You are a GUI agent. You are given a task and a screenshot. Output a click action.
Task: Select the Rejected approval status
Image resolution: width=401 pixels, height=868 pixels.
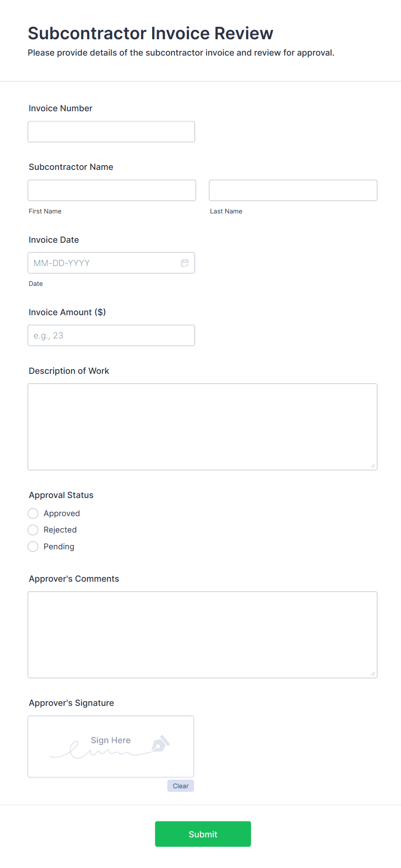33,530
